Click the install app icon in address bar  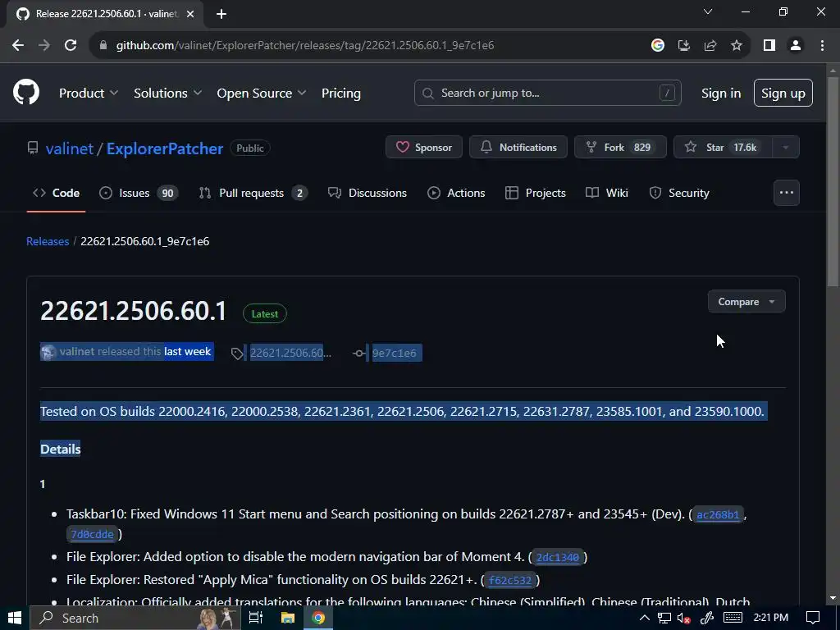[683, 46]
